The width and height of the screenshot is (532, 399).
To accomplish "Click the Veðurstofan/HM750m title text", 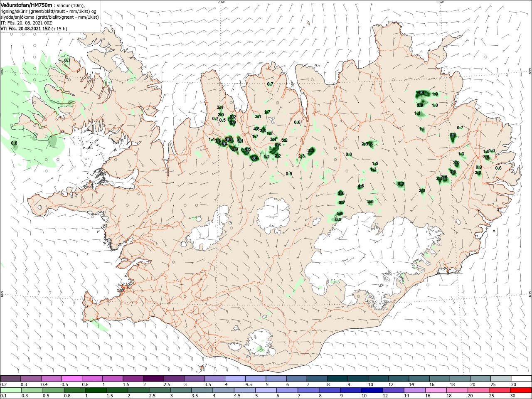I will [27, 5].
